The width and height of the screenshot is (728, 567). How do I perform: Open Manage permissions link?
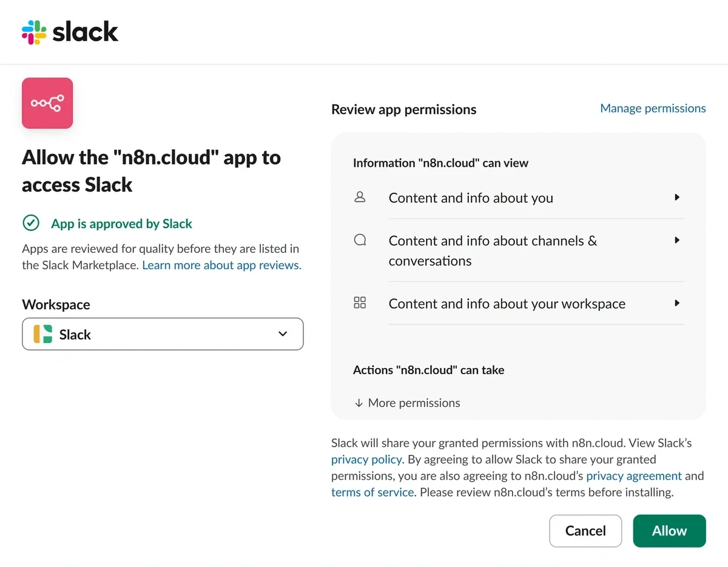(653, 108)
